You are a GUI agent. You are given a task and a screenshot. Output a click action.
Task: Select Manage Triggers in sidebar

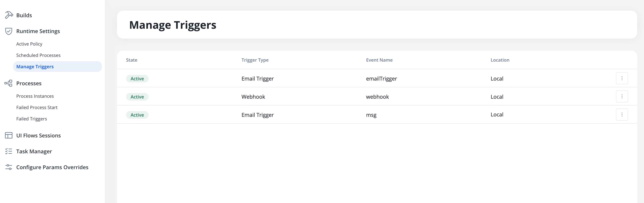point(35,67)
